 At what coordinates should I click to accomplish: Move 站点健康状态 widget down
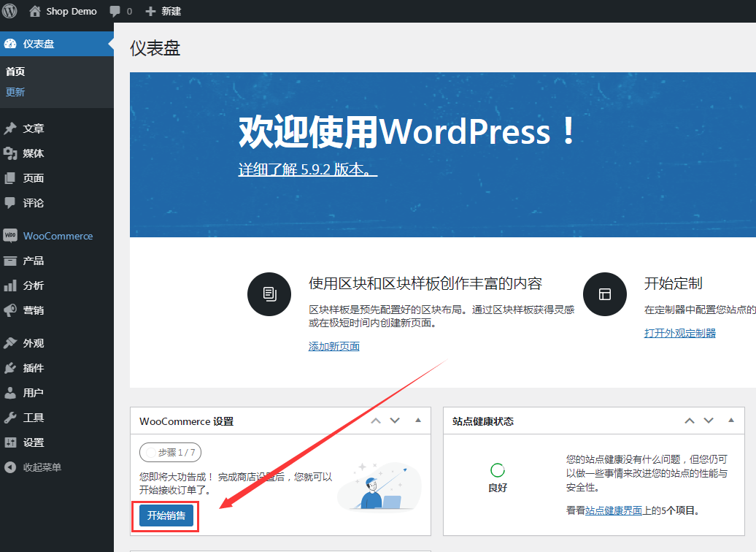pyautogui.click(x=709, y=421)
